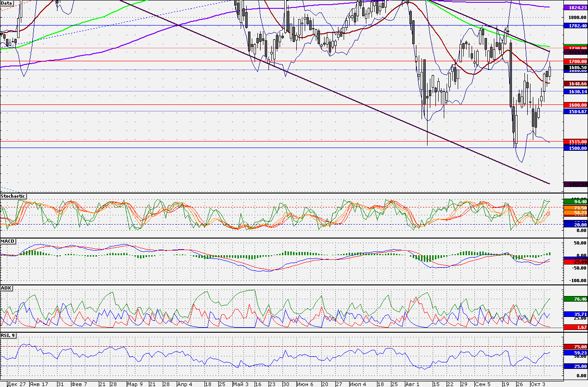Select the red 1.67 ADX value
The width and height of the screenshot is (588, 387).
[x=575, y=327]
